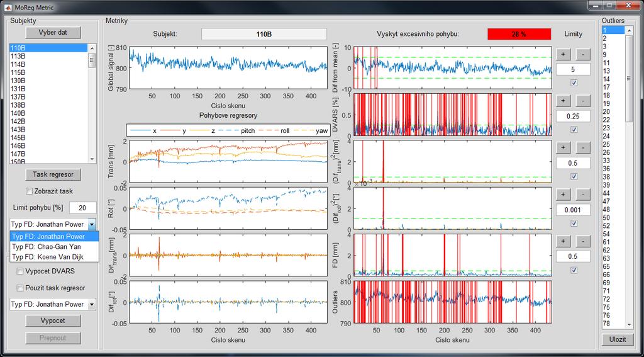Enable the Zobrazit task checkbox

click(x=29, y=191)
